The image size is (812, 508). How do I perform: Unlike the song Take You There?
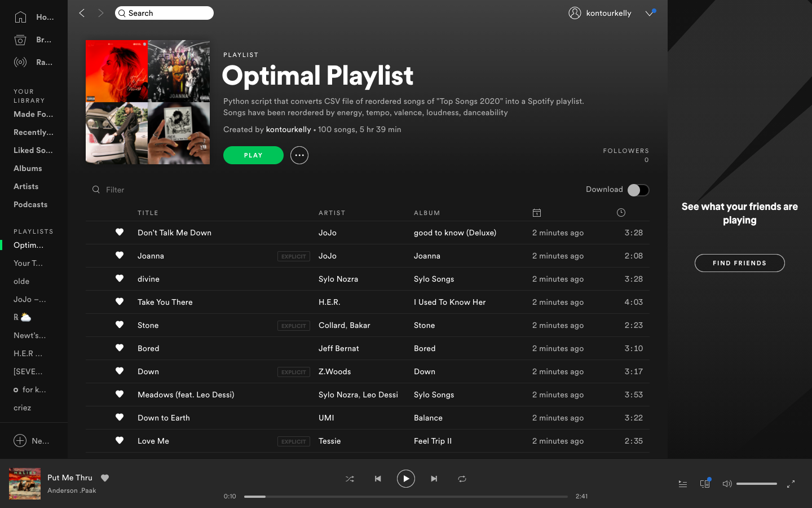click(120, 302)
